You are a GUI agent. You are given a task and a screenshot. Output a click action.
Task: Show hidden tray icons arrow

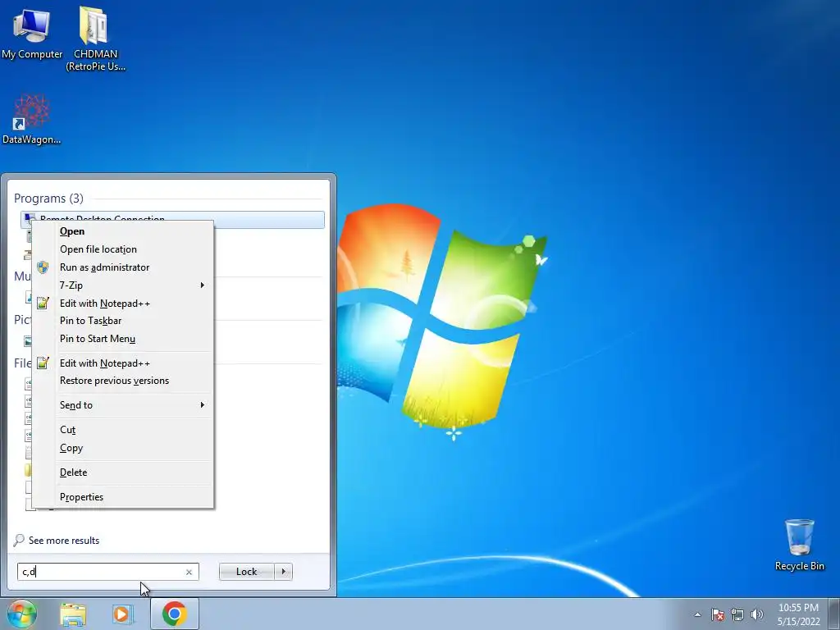(x=697, y=614)
